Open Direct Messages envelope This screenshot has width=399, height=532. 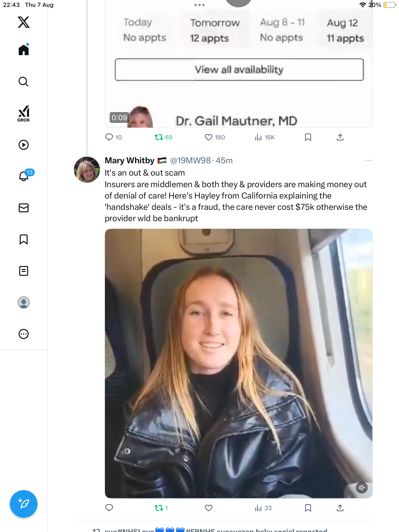tap(24, 208)
